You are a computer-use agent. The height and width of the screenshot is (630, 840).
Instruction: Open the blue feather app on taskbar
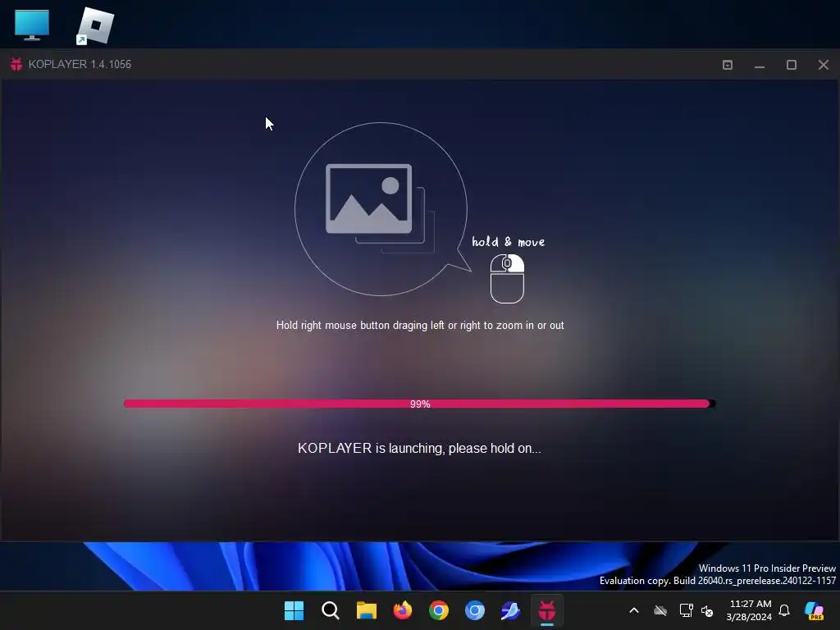click(510, 610)
